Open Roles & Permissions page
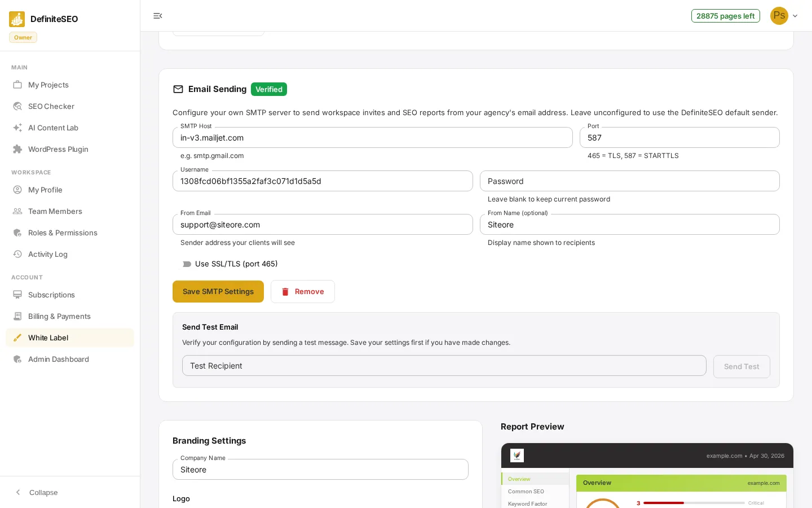 click(70, 233)
